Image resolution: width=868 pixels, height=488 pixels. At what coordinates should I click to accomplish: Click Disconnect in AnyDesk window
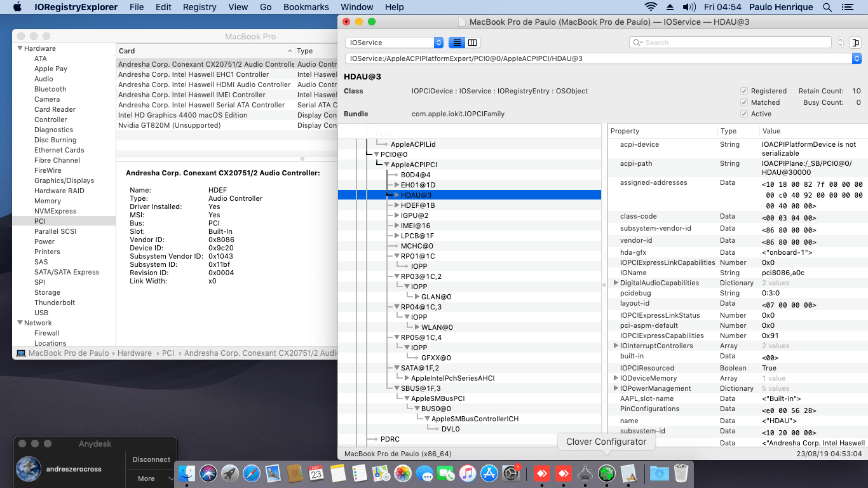click(x=151, y=459)
